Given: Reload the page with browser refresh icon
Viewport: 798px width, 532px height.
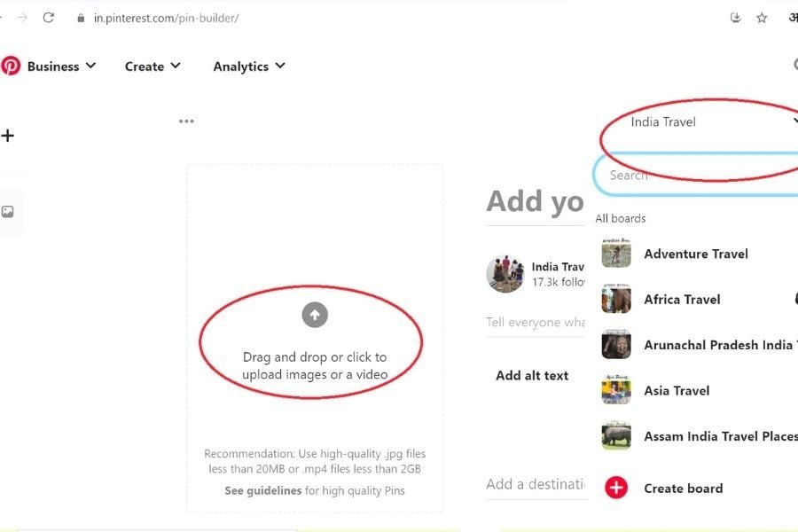Looking at the screenshot, I should pyautogui.click(x=49, y=18).
